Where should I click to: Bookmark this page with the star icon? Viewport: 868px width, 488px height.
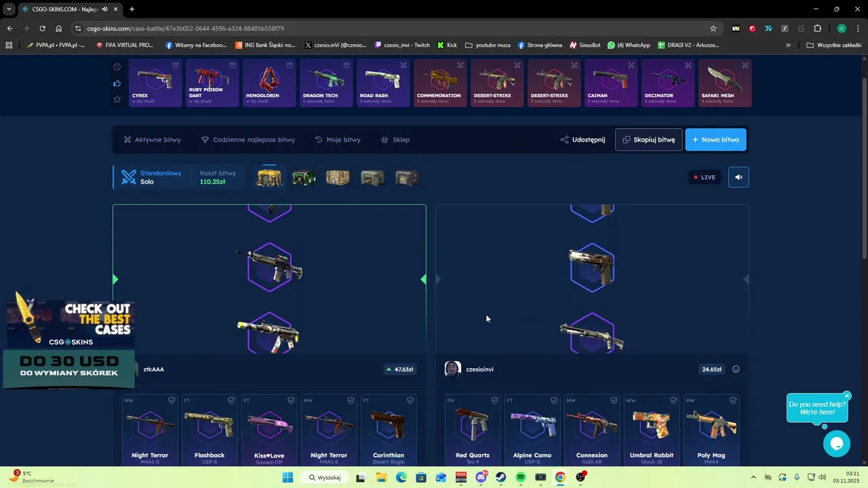(x=713, y=28)
